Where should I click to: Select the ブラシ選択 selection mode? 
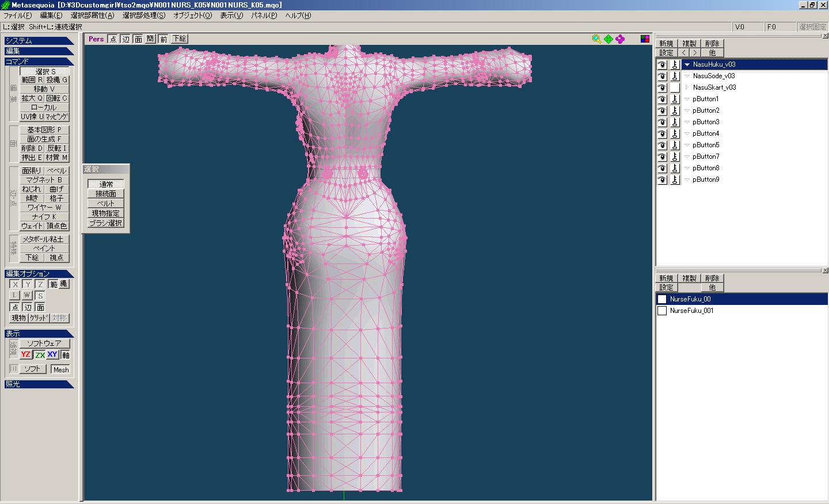pos(106,223)
